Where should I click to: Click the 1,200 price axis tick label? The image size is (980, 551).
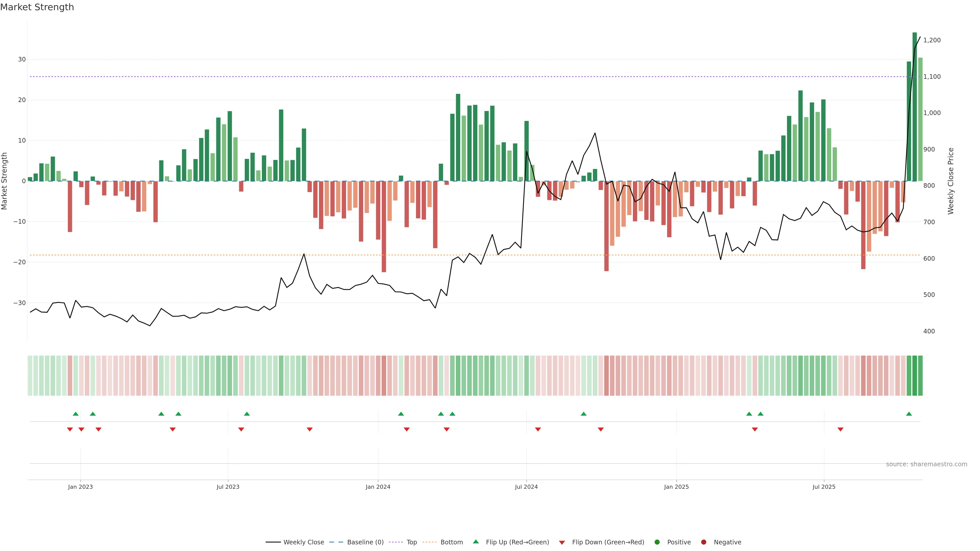[932, 40]
